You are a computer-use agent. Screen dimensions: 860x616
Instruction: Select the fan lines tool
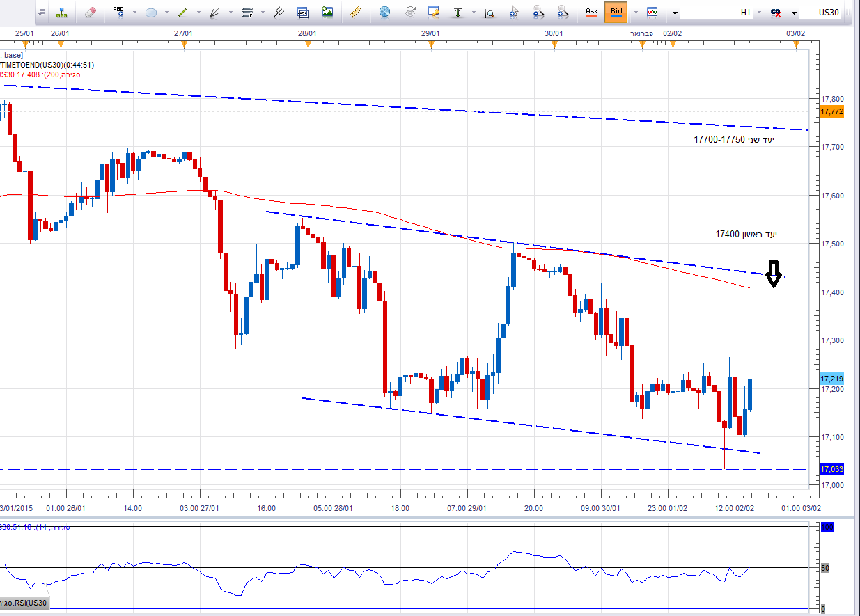click(x=214, y=13)
